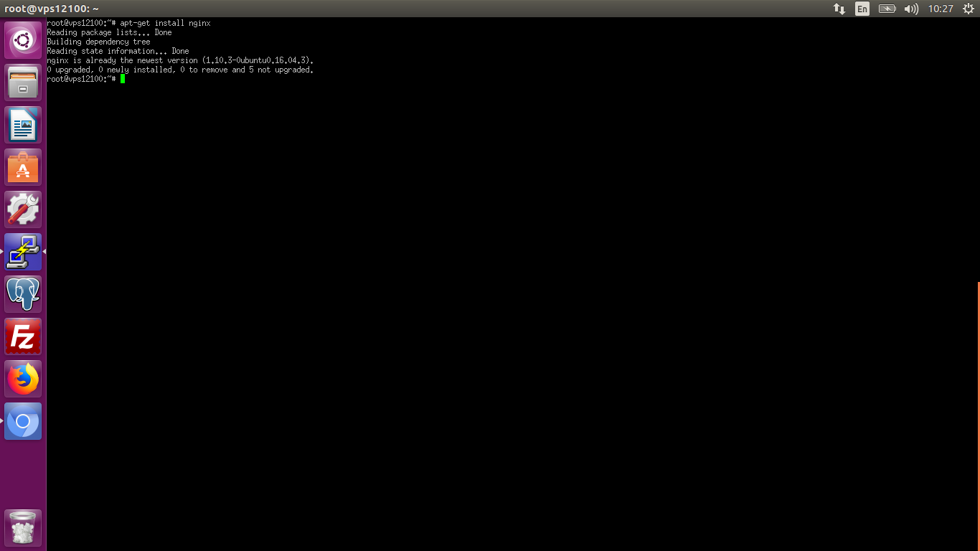The width and height of the screenshot is (980, 551).
Task: Click the 'Building dependency tree' line
Action: click(98, 42)
